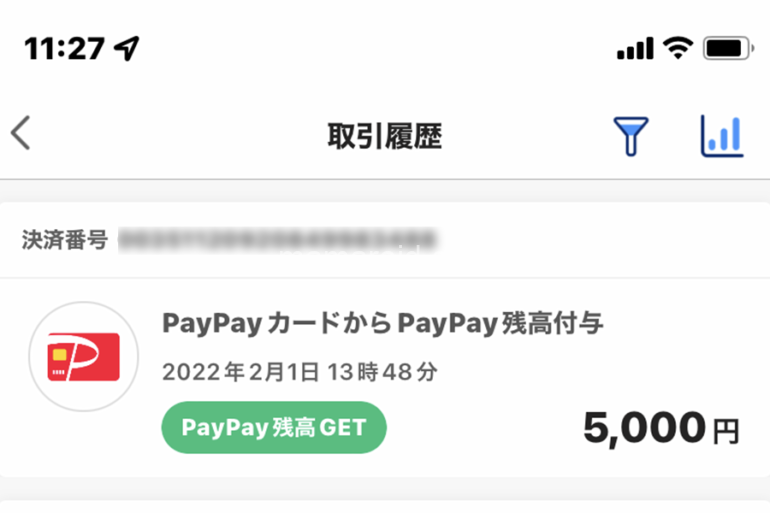Tap the 円 currency symbol after 5,000
Screen dimensions: 770x513
click(726, 432)
